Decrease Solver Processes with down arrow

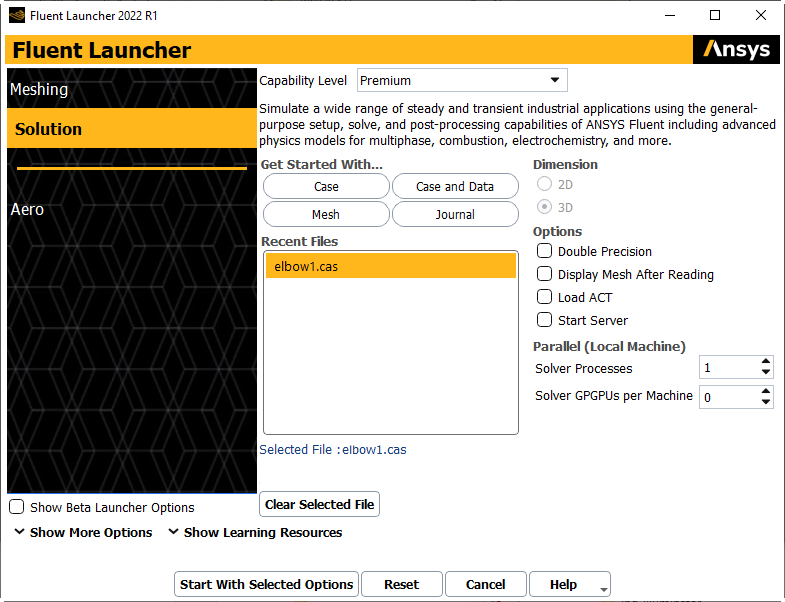coord(765,373)
